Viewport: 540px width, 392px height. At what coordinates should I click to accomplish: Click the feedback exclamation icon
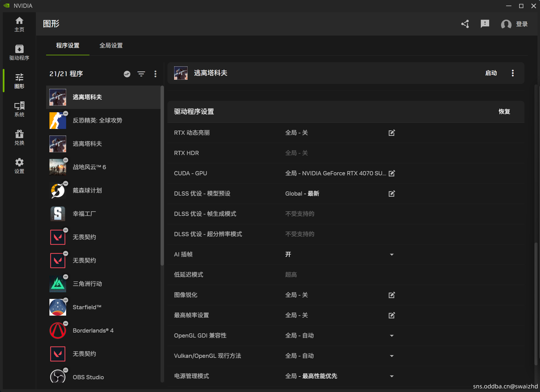pyautogui.click(x=485, y=24)
